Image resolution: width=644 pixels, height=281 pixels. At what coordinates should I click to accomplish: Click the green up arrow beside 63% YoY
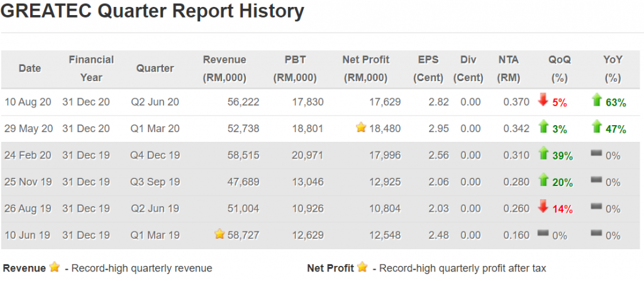pyautogui.click(x=597, y=101)
